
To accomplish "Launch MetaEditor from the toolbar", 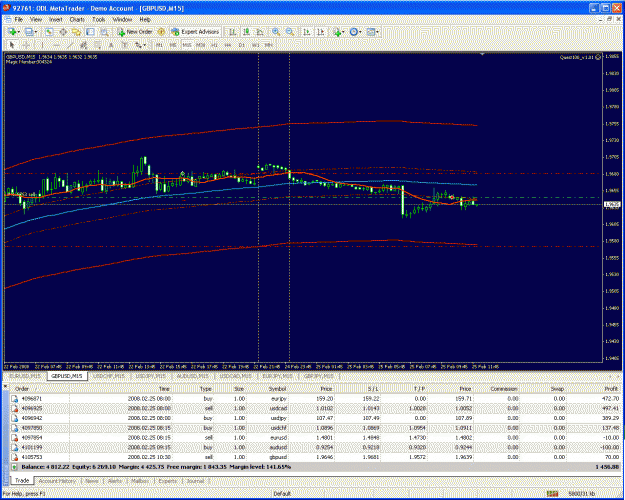I will coord(161,32).
